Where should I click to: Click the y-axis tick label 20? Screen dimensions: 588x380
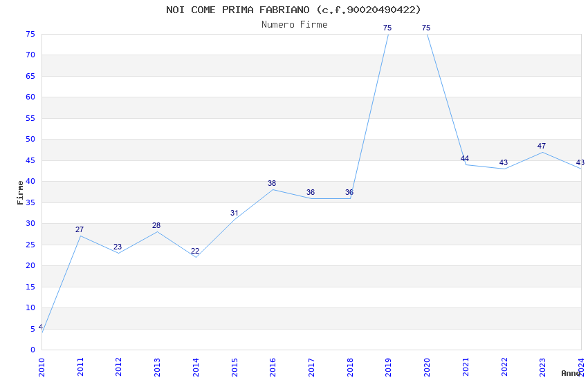click(30, 265)
